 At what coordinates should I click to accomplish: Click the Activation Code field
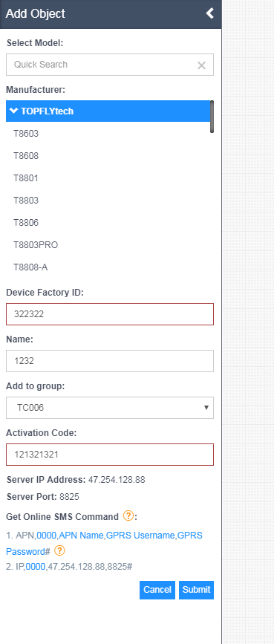tap(110, 455)
